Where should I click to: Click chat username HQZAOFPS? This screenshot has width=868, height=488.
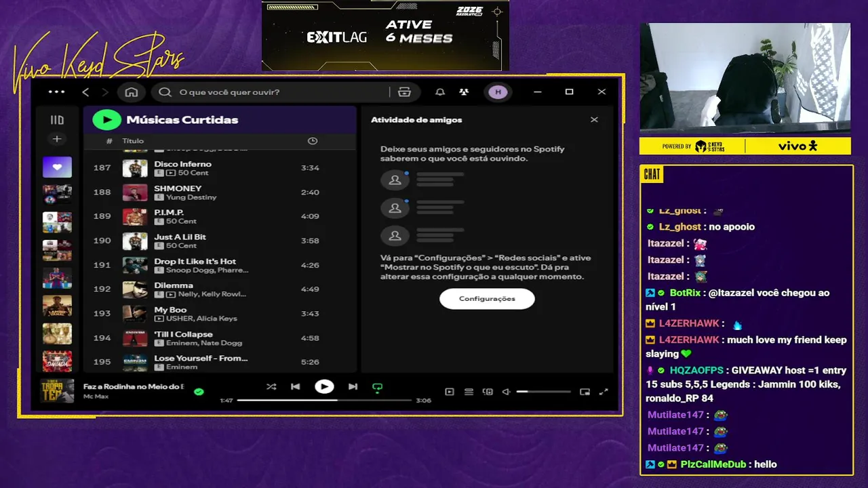tap(697, 370)
